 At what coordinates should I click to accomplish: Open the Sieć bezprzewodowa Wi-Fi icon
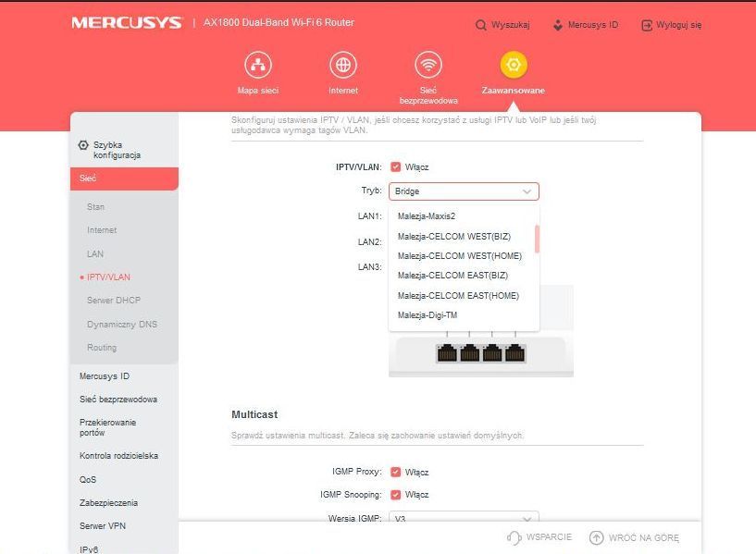click(428, 65)
